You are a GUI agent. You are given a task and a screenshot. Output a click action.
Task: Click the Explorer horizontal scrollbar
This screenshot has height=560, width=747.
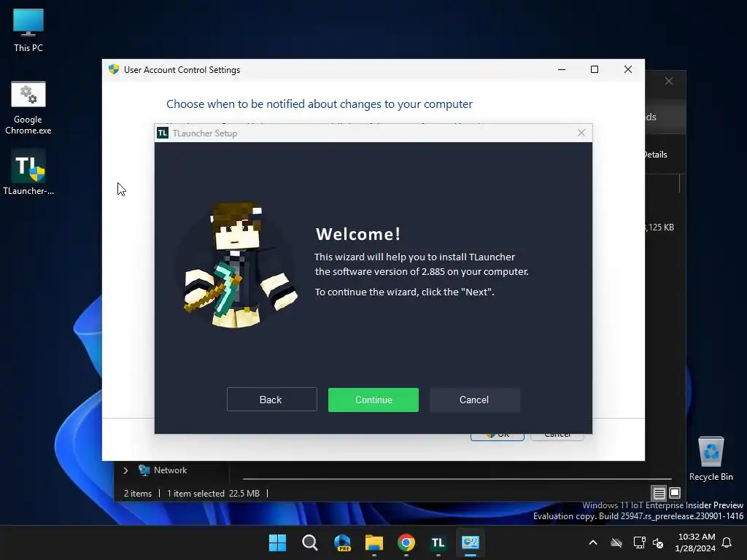457,478
